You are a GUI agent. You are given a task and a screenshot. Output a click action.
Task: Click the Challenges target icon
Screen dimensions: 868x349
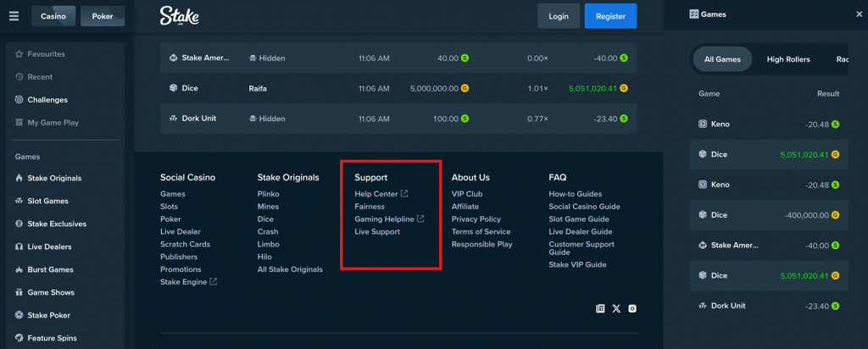pyautogui.click(x=19, y=100)
